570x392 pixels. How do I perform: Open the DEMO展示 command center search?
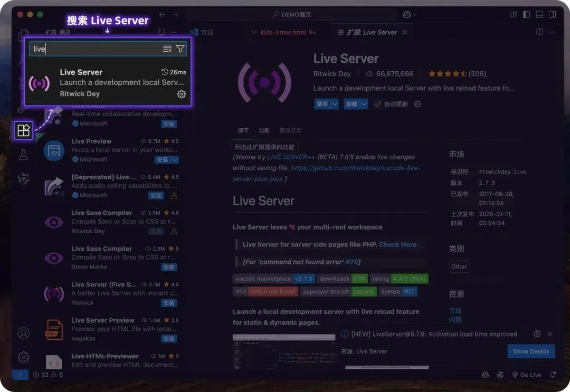[x=291, y=15]
